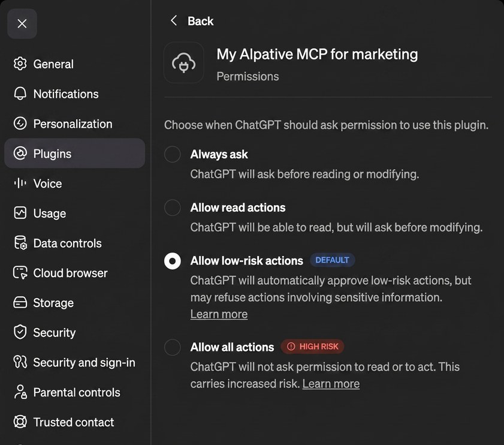Click the Notifications bell icon
Screen dimensions: 504x445
[20, 94]
